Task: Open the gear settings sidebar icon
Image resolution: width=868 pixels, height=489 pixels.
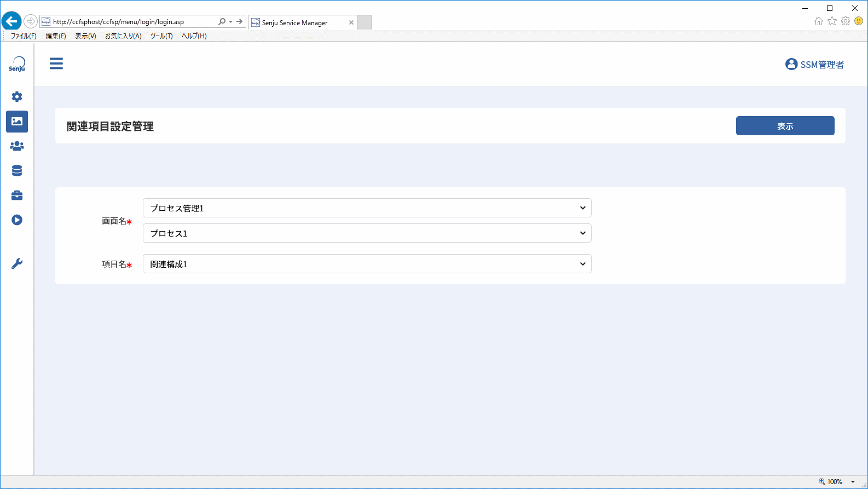Action: 17,97
